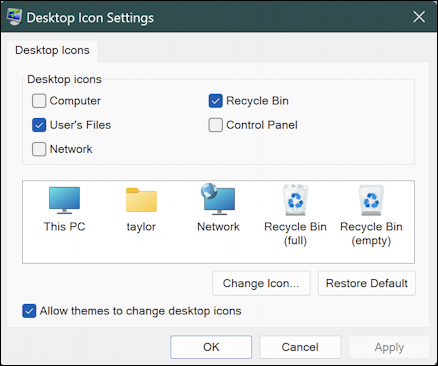Uncheck the Recycle Bin checkbox
The height and width of the screenshot is (366, 438).
pyautogui.click(x=216, y=101)
